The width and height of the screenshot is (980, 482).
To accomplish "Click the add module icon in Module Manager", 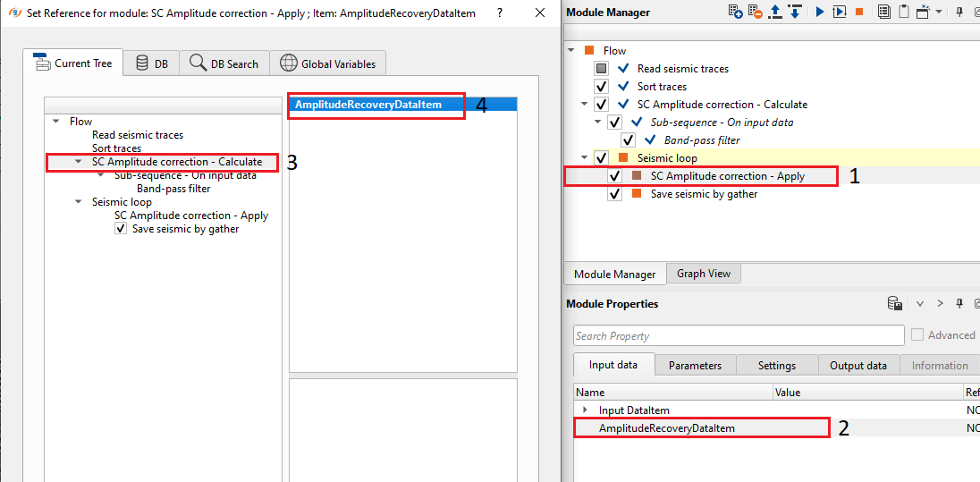I will click(736, 12).
